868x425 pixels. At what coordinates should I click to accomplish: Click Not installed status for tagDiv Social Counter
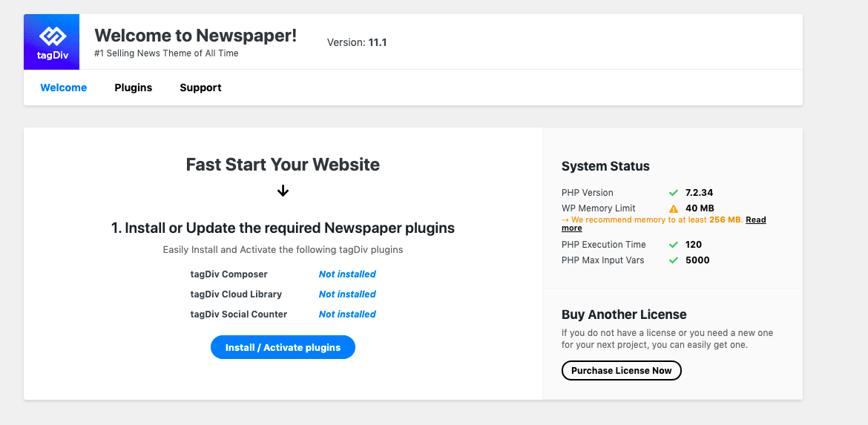pos(347,314)
